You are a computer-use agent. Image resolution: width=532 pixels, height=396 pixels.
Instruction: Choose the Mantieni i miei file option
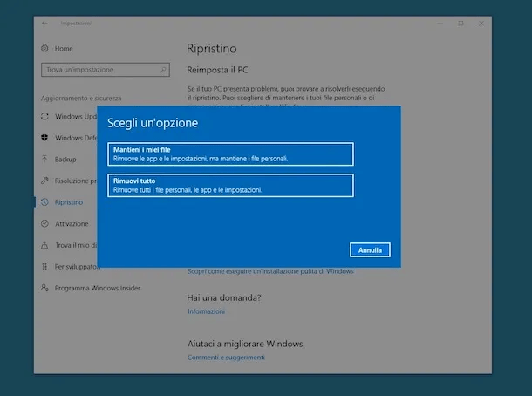coord(230,154)
